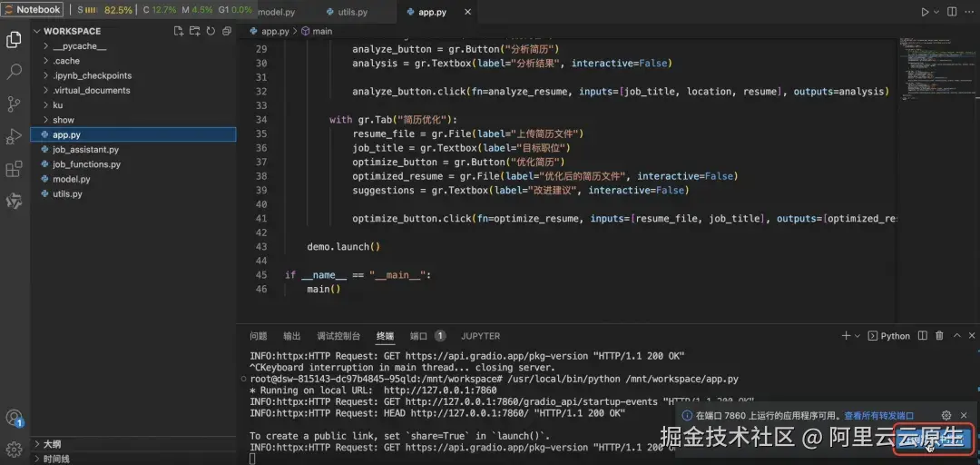
Task: Click the Notebook button at top left
Action: (x=33, y=9)
